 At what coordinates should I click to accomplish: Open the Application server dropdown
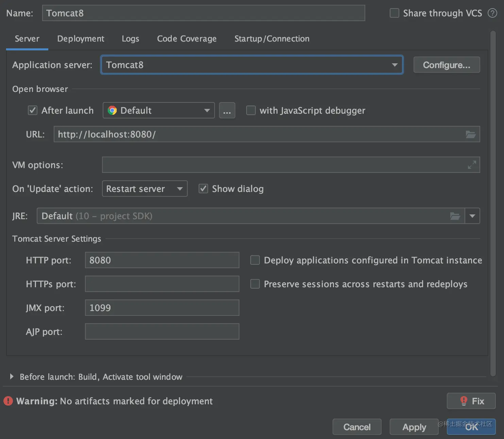point(394,65)
